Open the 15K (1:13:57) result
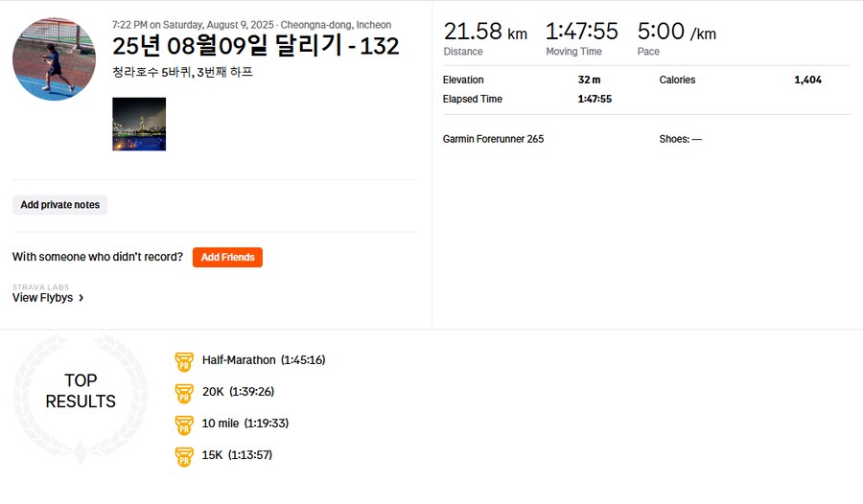This screenshot has height=504, width=863. coord(237,454)
